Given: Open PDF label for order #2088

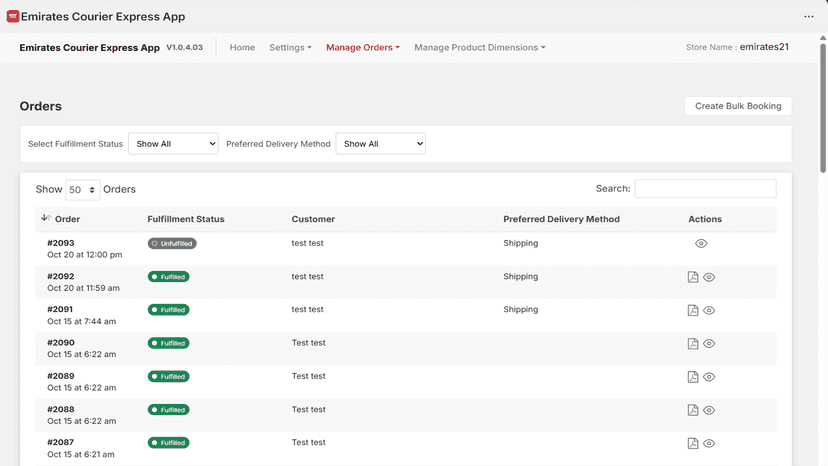Looking at the screenshot, I should (x=693, y=410).
